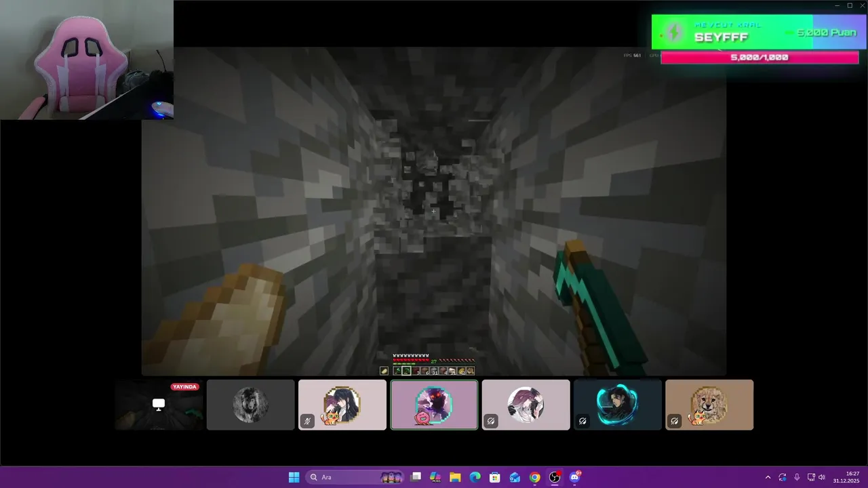Open Microsoft Edge from the taskbar
868x488 pixels.
(475, 477)
